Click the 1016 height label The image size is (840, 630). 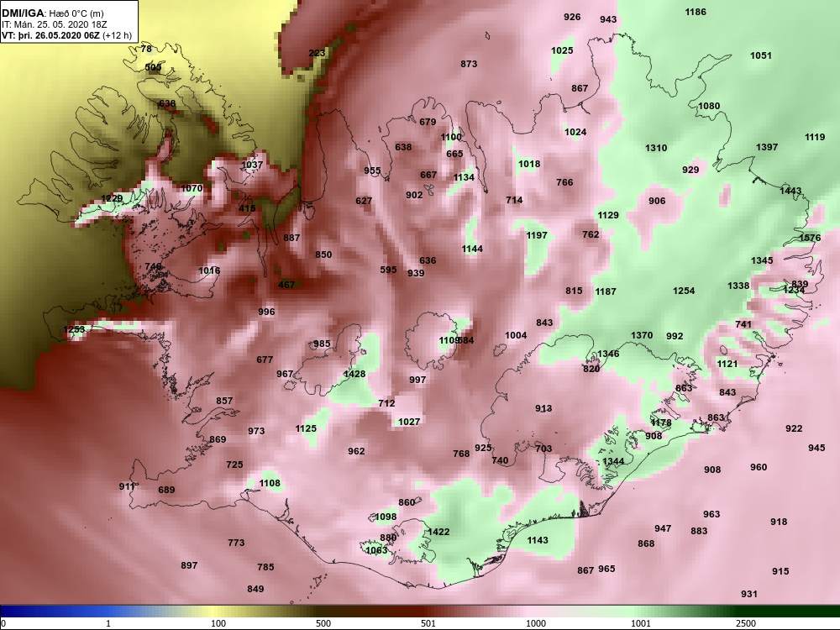[x=209, y=270]
